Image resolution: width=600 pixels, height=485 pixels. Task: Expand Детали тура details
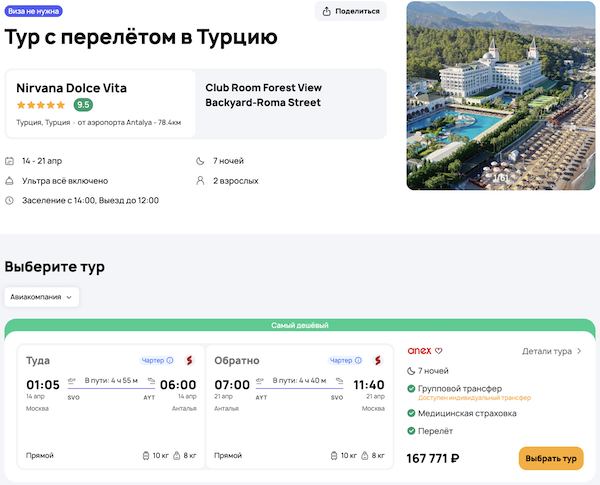tap(552, 351)
